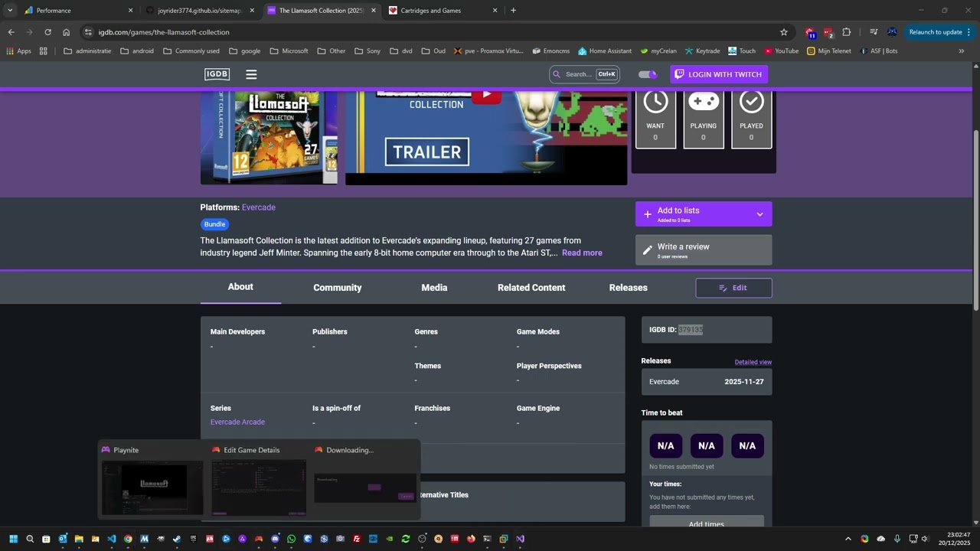Open Windows taskbar search
Image resolution: width=980 pixels, height=551 pixels.
tap(30, 539)
